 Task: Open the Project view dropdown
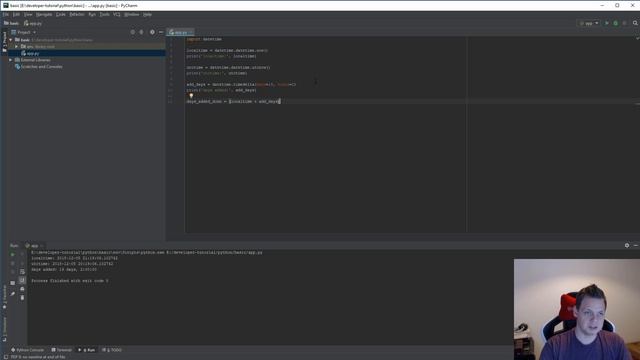[x=24, y=32]
